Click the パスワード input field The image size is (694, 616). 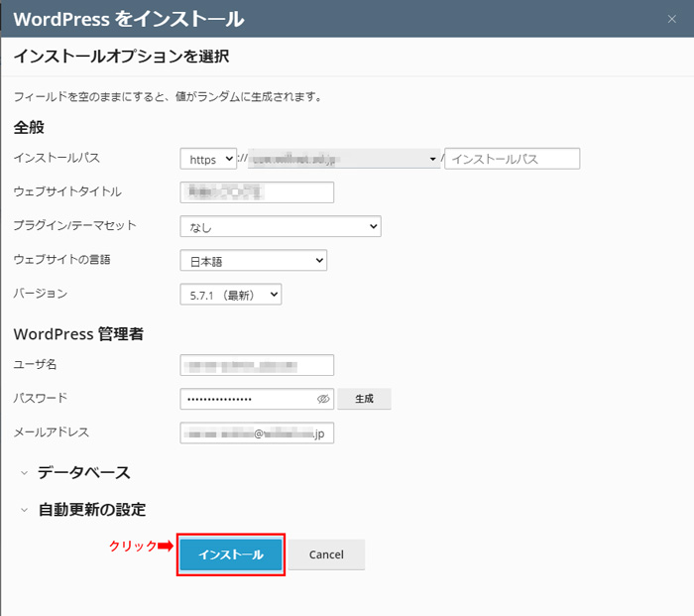(257, 399)
